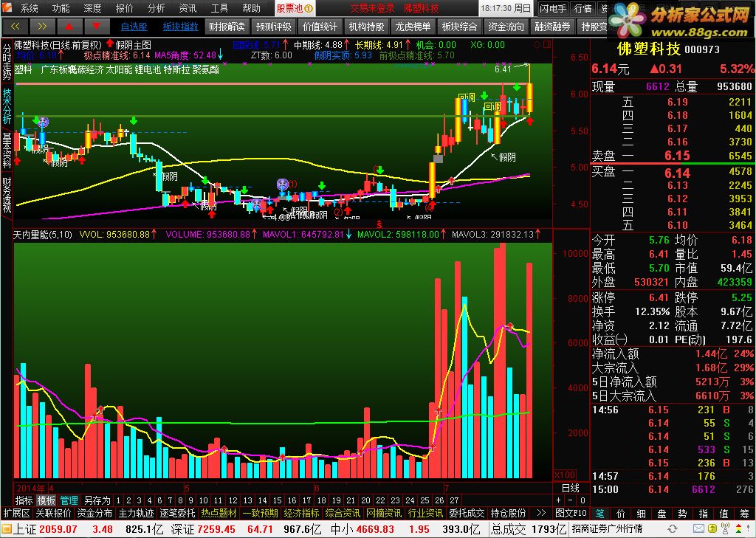Switch detail panel to 值 view
The image size is (756, 538).
pos(724,513)
